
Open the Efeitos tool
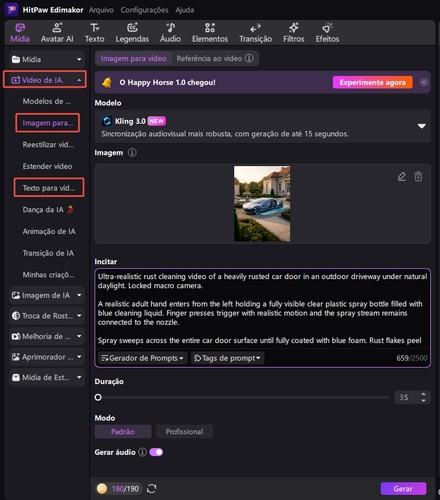point(327,33)
